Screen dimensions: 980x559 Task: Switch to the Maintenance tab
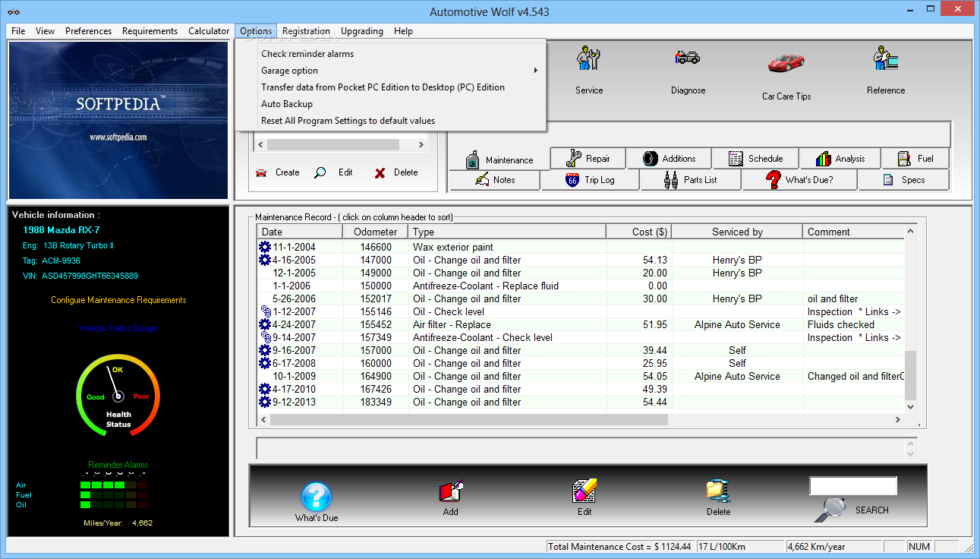tap(499, 159)
